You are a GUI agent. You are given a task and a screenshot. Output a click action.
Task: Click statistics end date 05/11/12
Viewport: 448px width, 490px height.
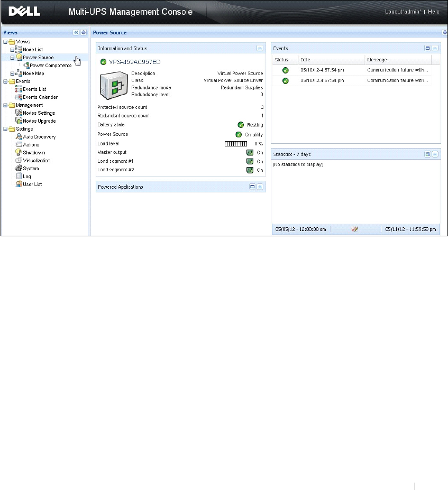(x=410, y=229)
